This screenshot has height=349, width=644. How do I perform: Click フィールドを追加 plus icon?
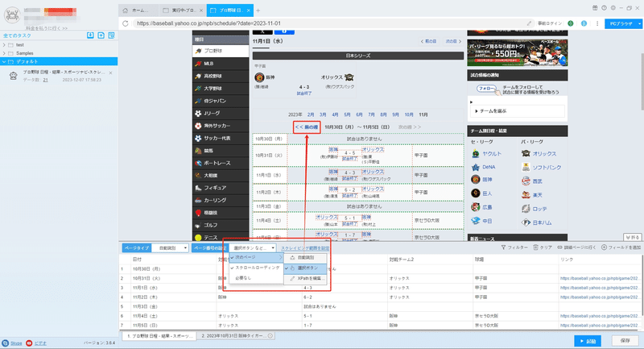[604, 247]
